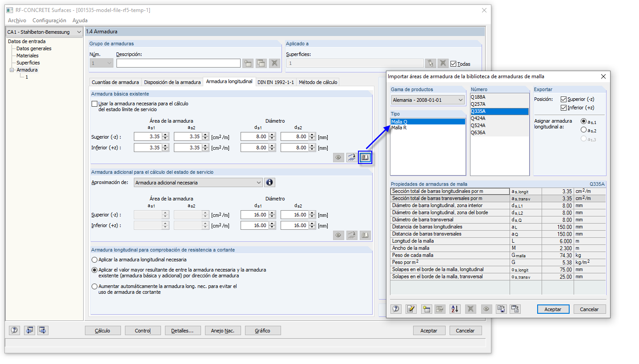Click the rebar icon in the additional reinforcement section

coord(352,235)
